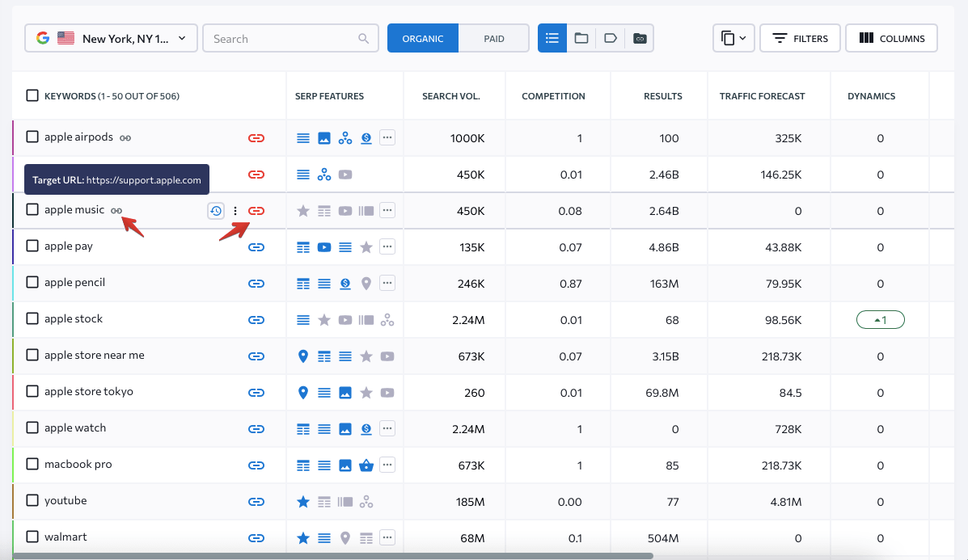Expand more SERP features for apple music

point(387,210)
